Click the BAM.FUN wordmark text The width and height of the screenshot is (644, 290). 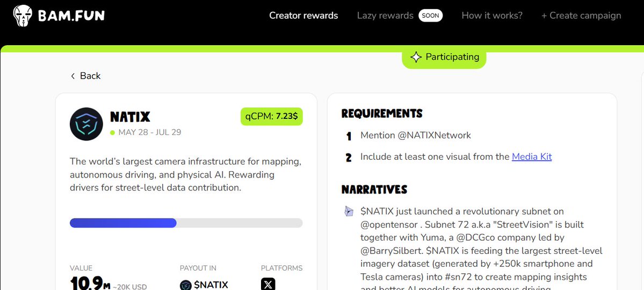[x=71, y=16]
